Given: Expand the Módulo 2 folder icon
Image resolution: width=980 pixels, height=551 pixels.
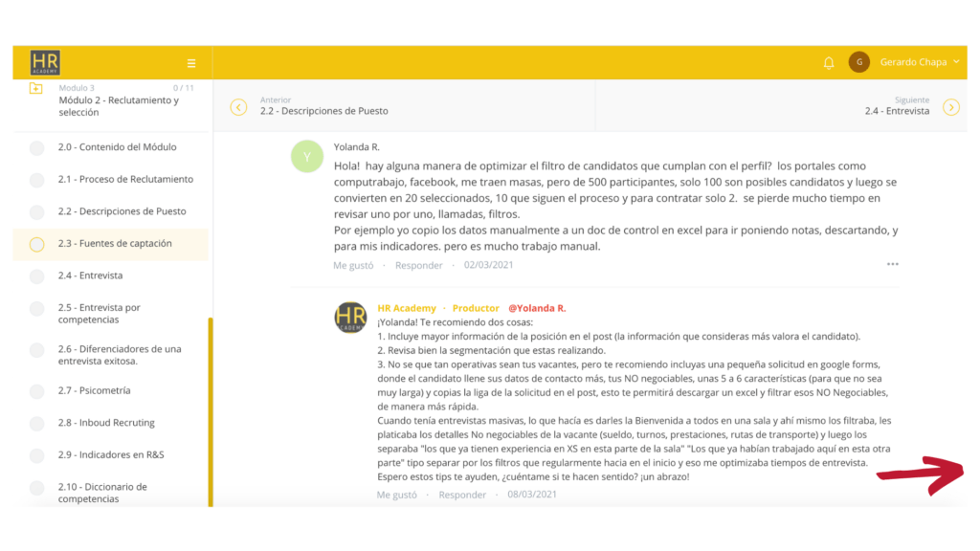Looking at the screenshot, I should coord(36,89).
